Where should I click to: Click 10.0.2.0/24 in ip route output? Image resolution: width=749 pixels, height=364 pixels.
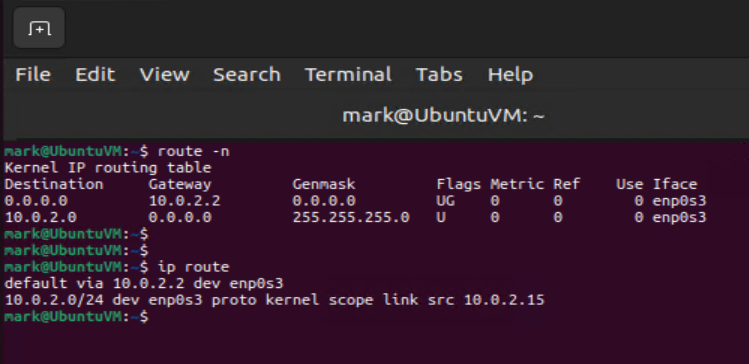54,300
